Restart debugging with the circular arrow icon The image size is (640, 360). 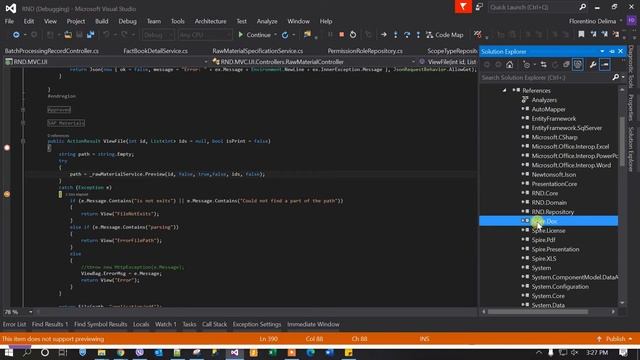click(x=353, y=35)
